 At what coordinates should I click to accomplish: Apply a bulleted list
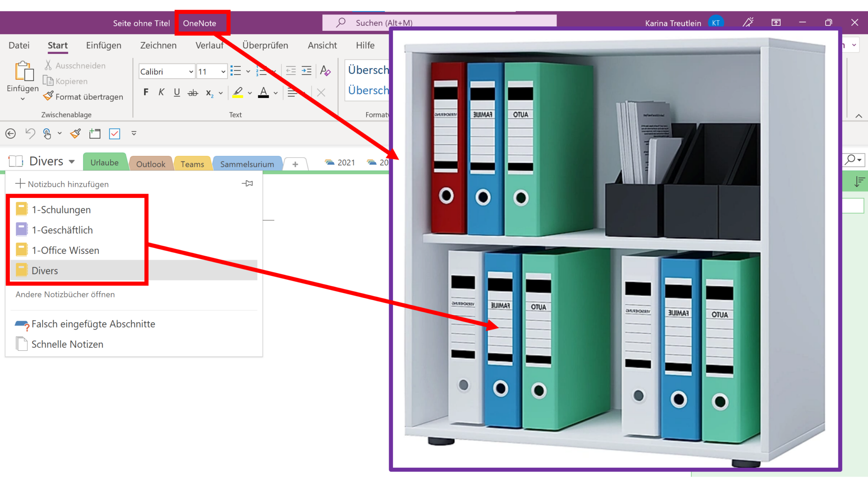point(236,71)
